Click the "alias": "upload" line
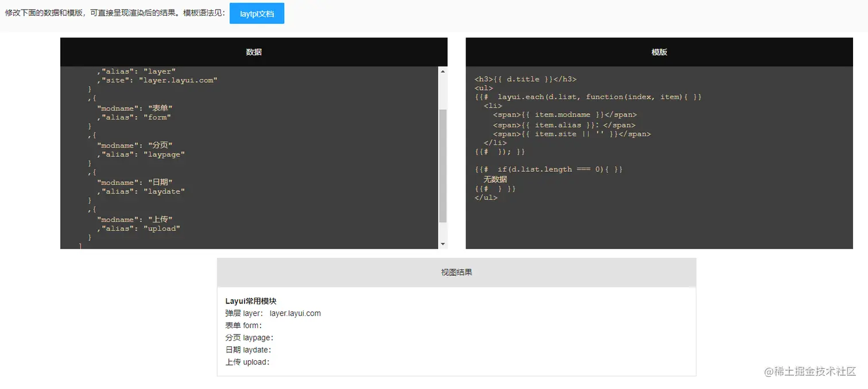Viewport: 868px width, 389px height. 138,229
